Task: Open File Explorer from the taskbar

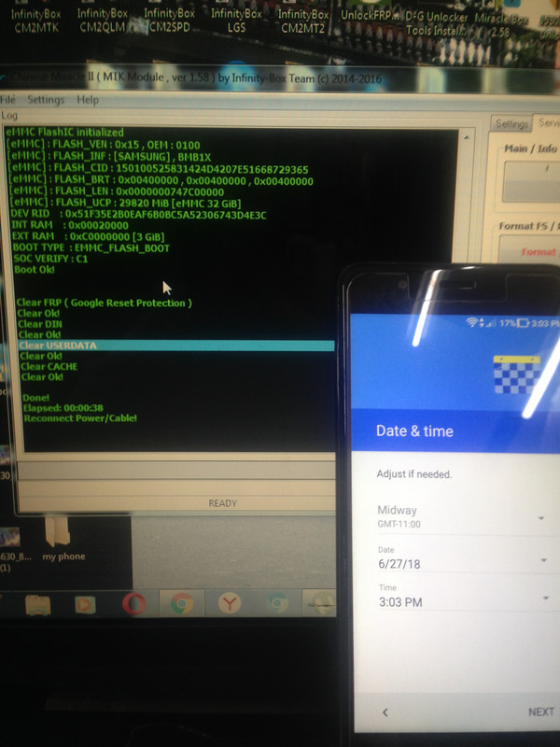Action: coord(37,604)
